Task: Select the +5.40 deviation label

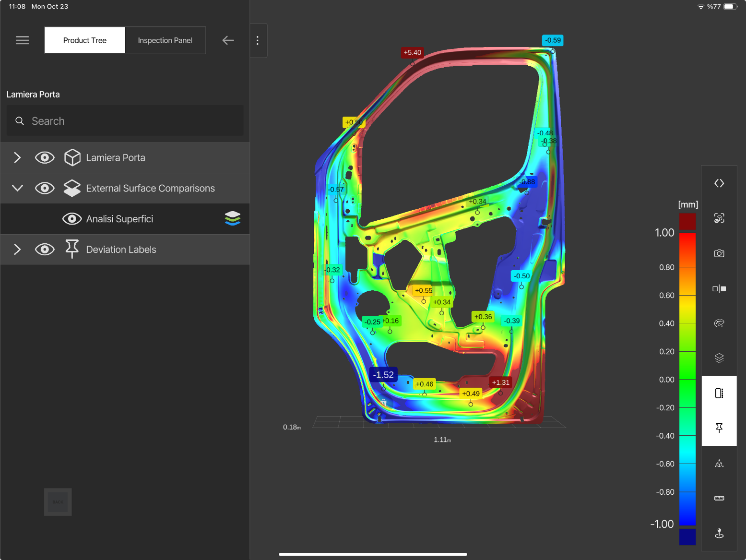Action: tap(413, 52)
